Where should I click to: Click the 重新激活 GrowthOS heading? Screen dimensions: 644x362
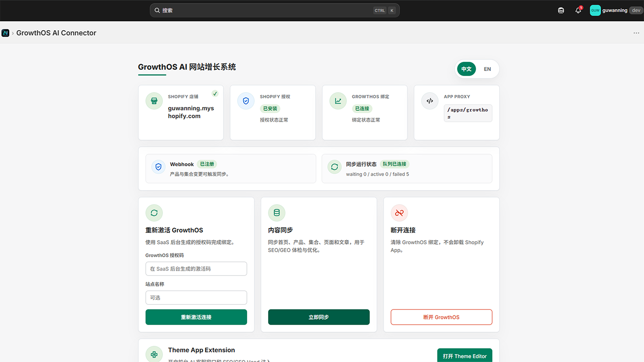(174, 230)
